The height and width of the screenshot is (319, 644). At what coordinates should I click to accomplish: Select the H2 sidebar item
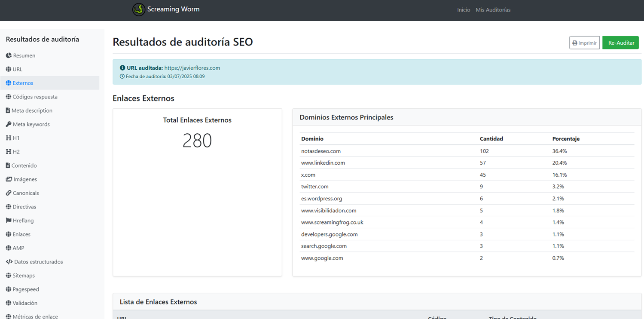(50, 152)
